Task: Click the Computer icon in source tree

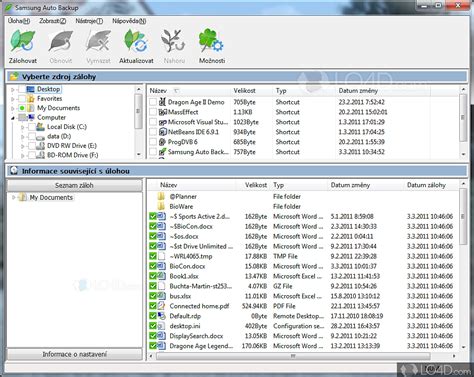Action: click(x=31, y=117)
